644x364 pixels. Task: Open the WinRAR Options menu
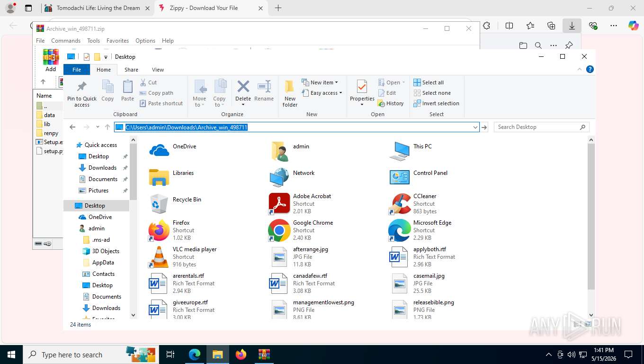click(145, 41)
